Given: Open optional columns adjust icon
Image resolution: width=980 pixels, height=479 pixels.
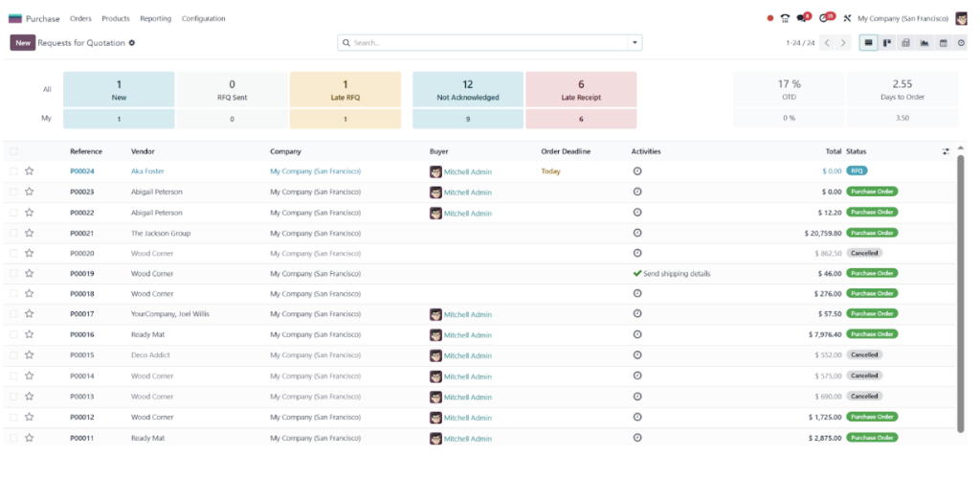Looking at the screenshot, I should pyautogui.click(x=946, y=151).
